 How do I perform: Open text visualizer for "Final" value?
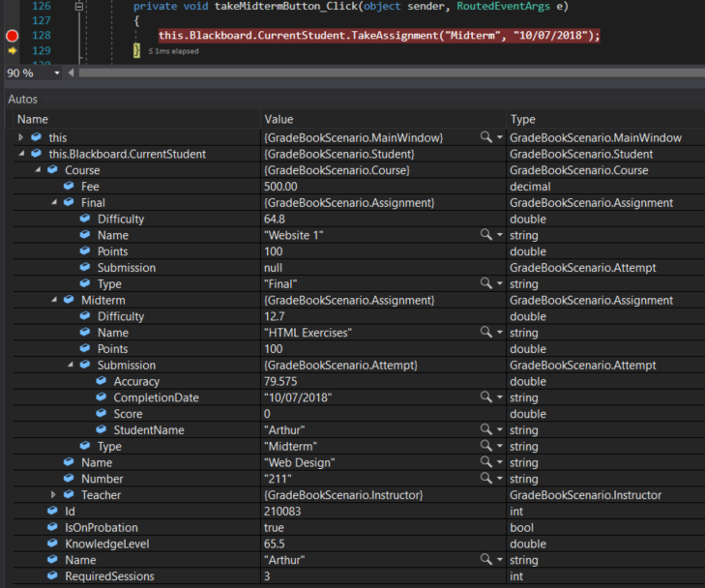(x=486, y=283)
